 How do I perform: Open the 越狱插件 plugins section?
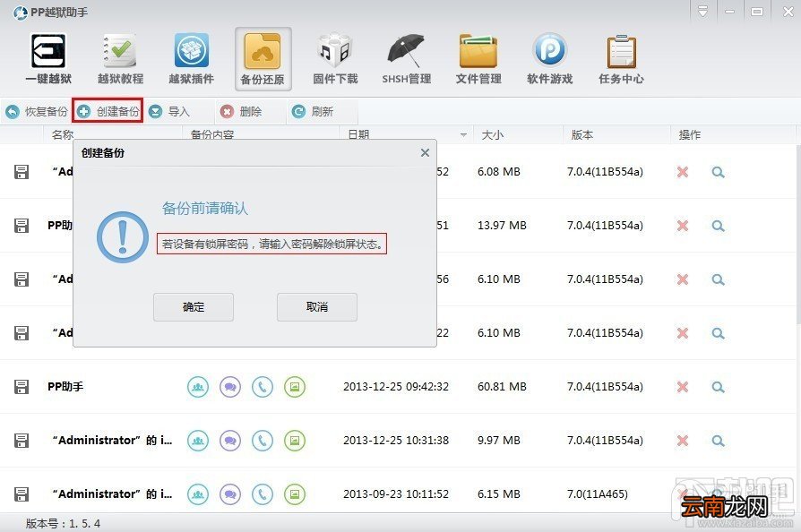click(192, 59)
